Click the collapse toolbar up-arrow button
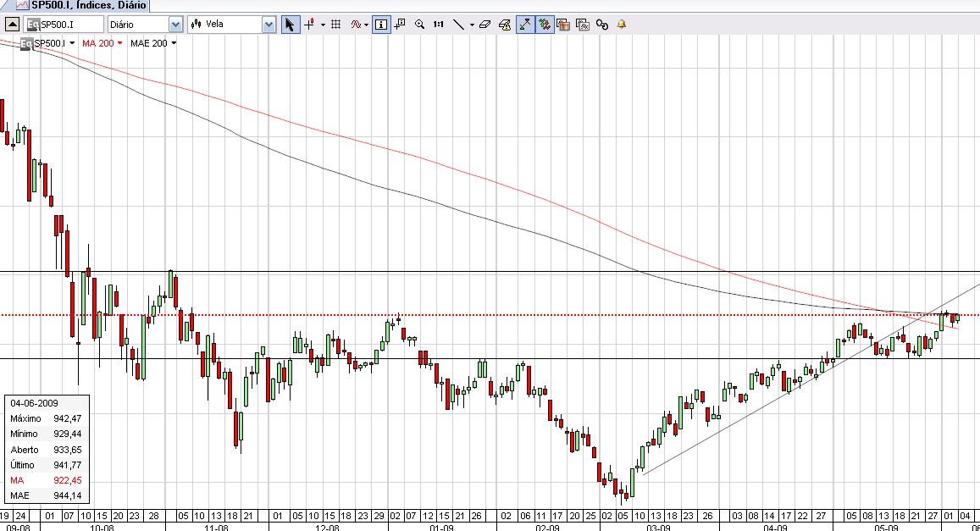The height and width of the screenshot is (531, 980). pyautogui.click(x=12, y=25)
